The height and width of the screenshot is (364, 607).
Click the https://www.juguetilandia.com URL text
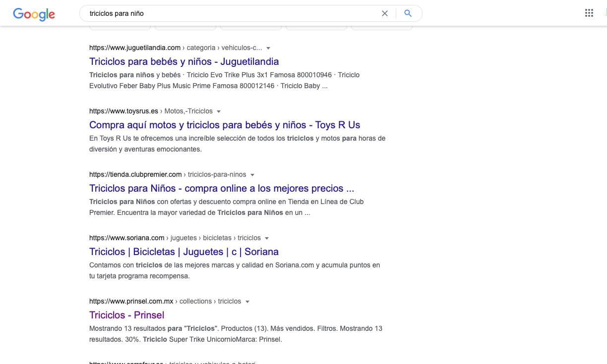click(135, 48)
